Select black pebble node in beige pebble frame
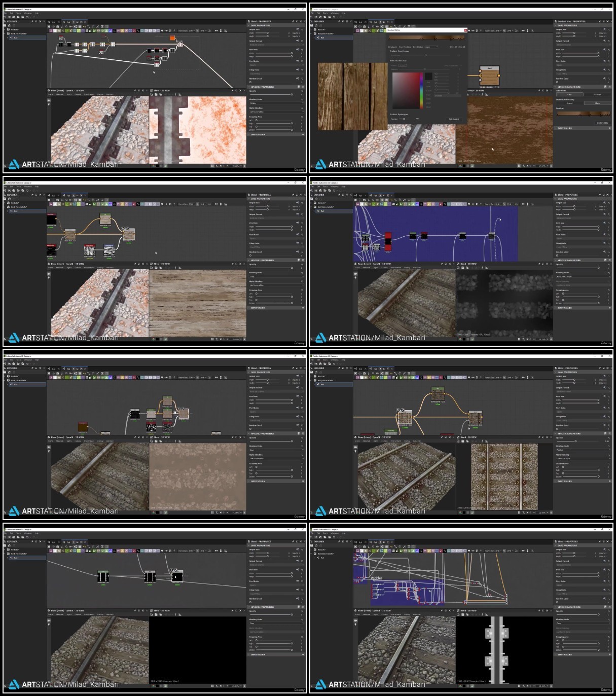This screenshot has height=696, width=616. tap(134, 414)
